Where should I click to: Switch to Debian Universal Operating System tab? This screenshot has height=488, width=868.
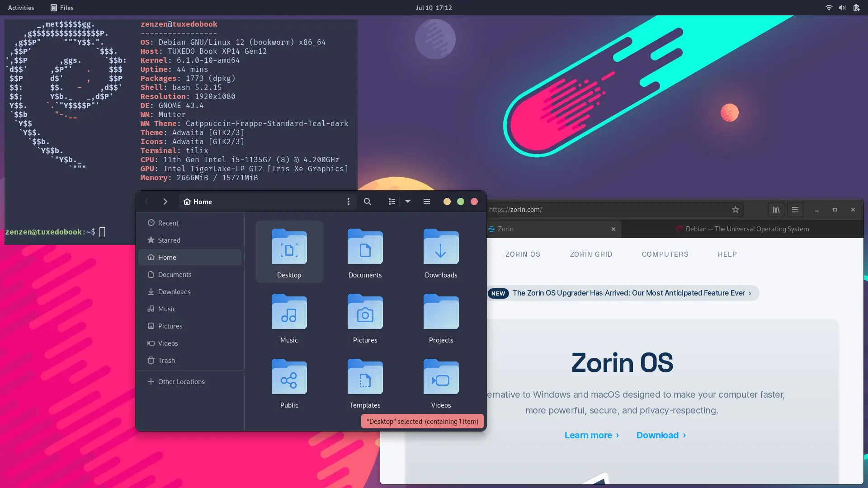tap(742, 229)
